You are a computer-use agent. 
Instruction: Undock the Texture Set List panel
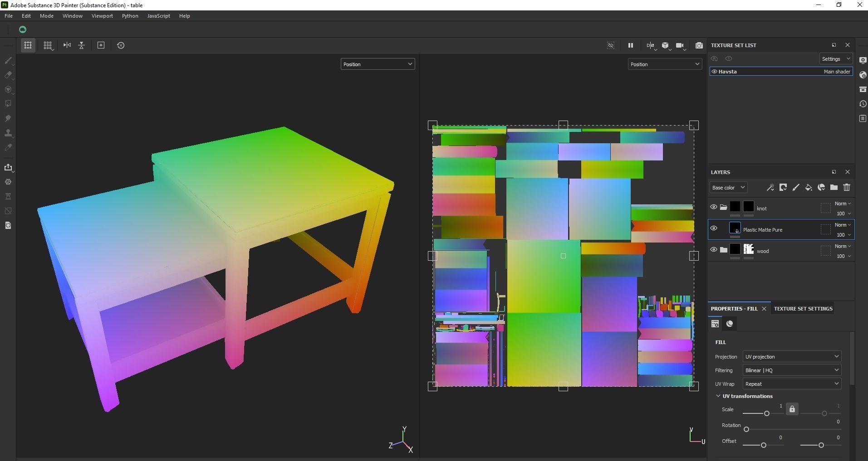pyautogui.click(x=834, y=45)
